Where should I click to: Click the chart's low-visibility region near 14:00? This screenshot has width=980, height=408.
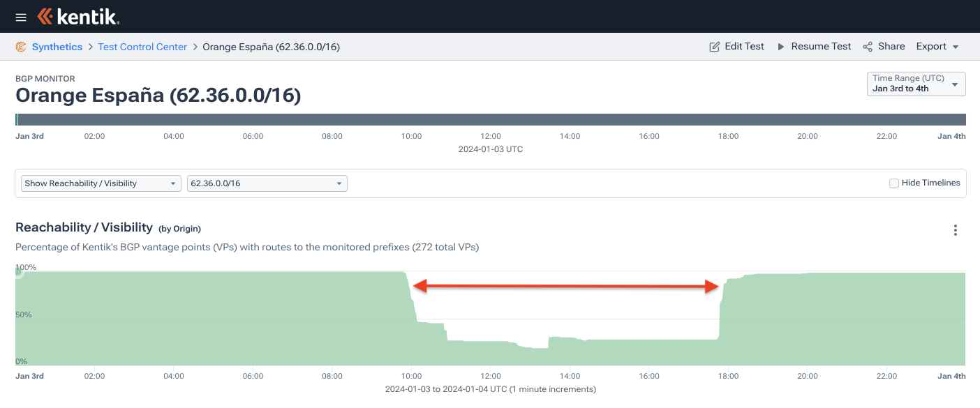point(570,352)
